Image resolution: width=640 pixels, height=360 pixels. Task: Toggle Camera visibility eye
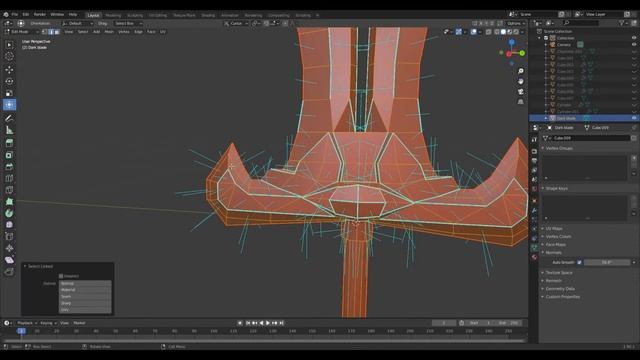point(634,44)
